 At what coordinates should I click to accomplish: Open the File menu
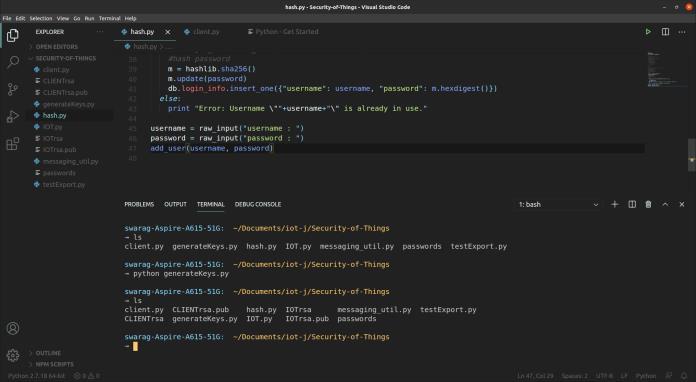point(7,18)
